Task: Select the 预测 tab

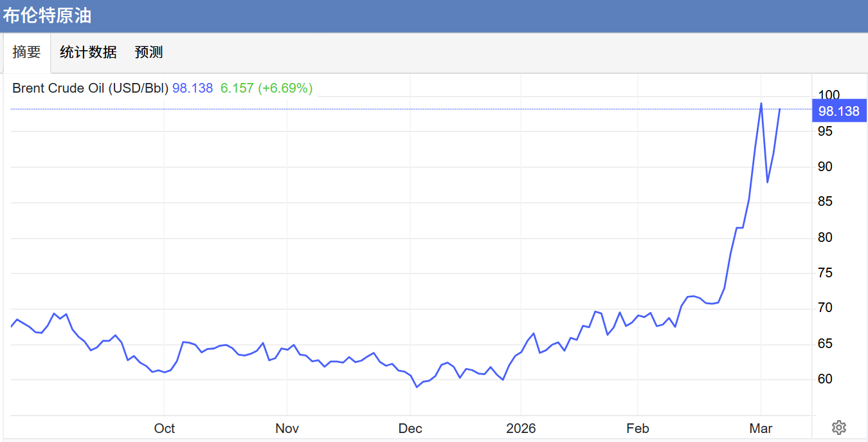Action: [x=149, y=52]
